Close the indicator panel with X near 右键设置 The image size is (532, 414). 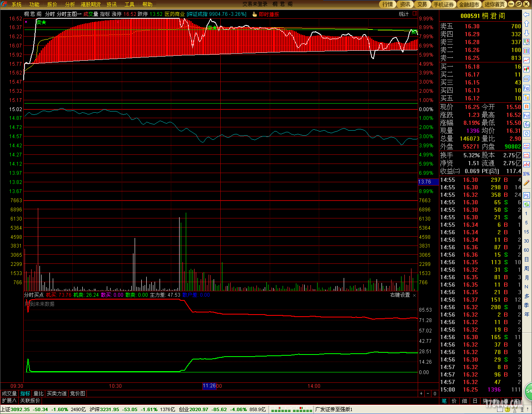click(x=414, y=295)
